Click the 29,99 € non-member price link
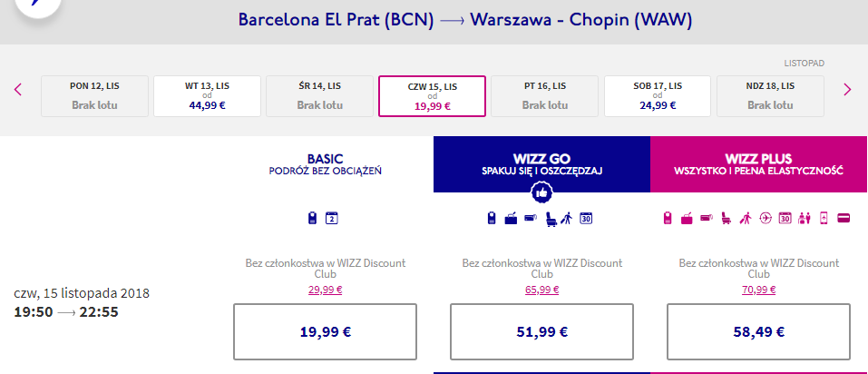868x374 pixels. coord(326,290)
